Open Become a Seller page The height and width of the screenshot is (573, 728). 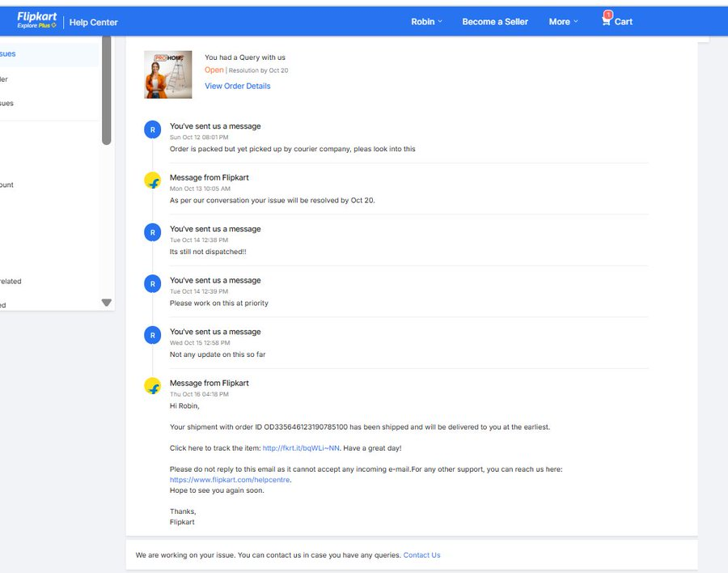495,21
